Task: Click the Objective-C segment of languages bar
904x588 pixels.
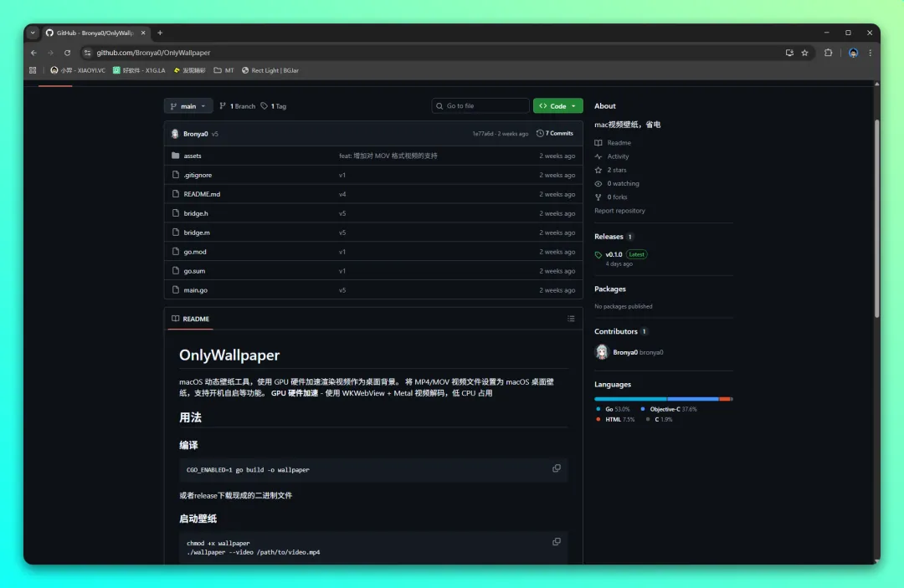Action: pos(693,398)
